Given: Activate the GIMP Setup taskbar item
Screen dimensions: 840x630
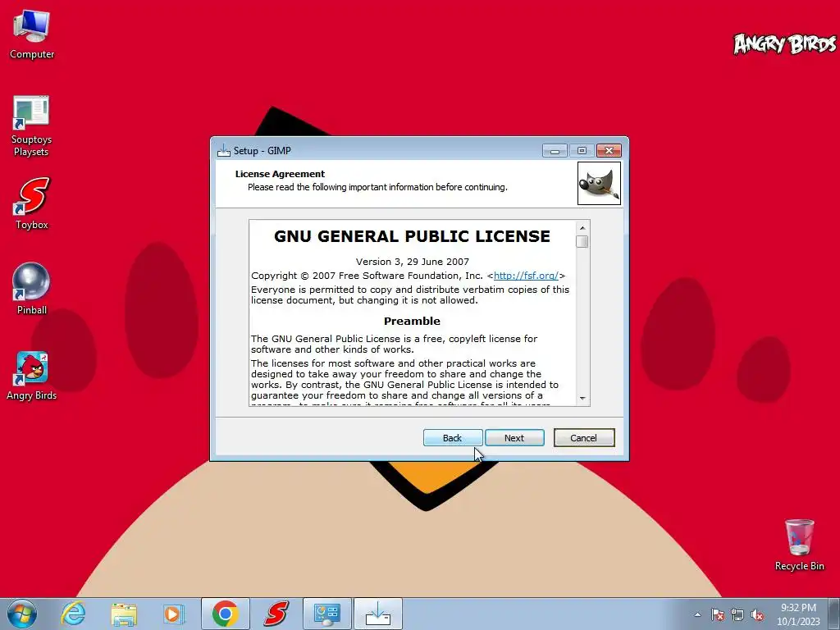Looking at the screenshot, I should (378, 614).
